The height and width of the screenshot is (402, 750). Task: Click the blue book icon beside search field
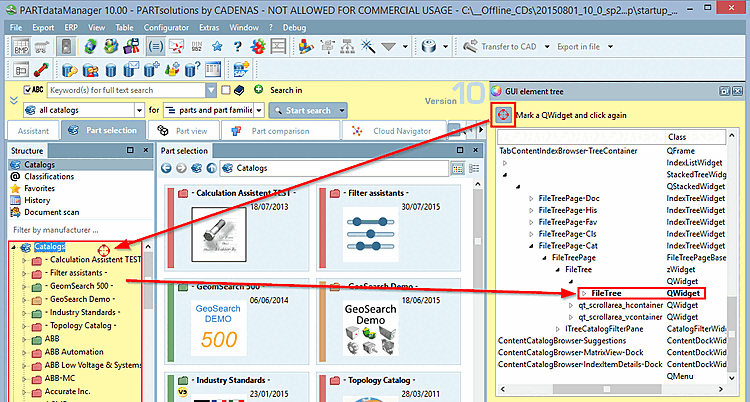(x=240, y=90)
